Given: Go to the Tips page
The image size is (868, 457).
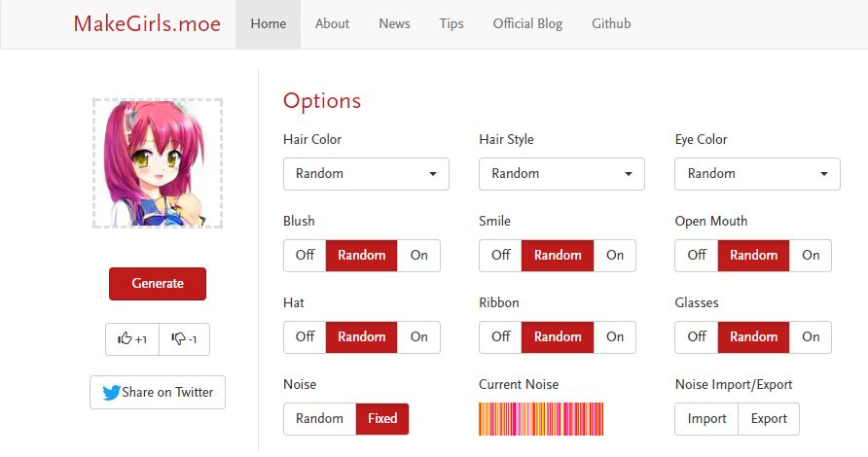Looking at the screenshot, I should click(452, 24).
